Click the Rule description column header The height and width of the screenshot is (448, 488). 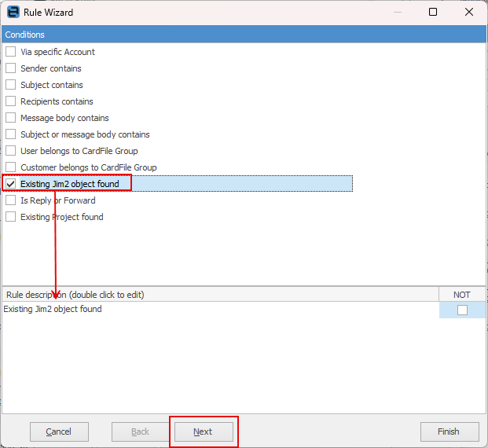coord(220,295)
